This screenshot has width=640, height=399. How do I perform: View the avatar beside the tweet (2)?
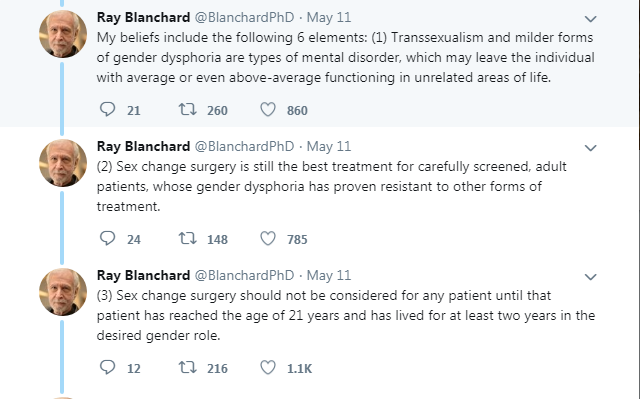click(x=63, y=163)
